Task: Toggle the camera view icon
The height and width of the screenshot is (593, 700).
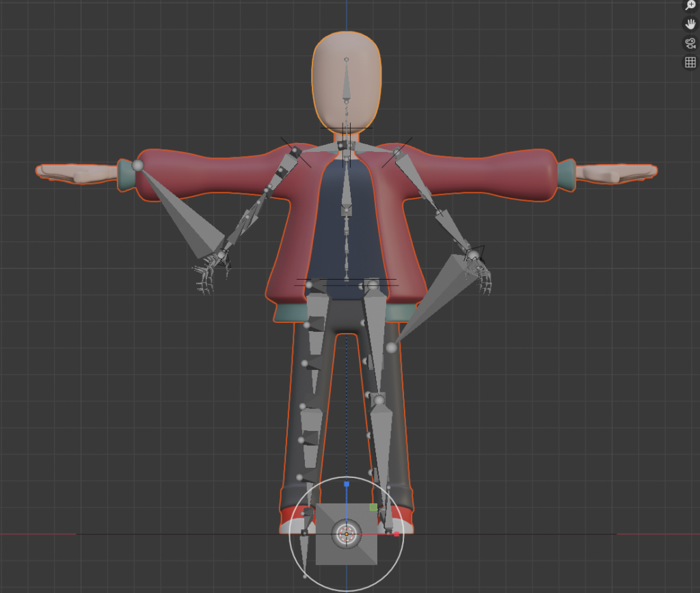Action: [690, 44]
